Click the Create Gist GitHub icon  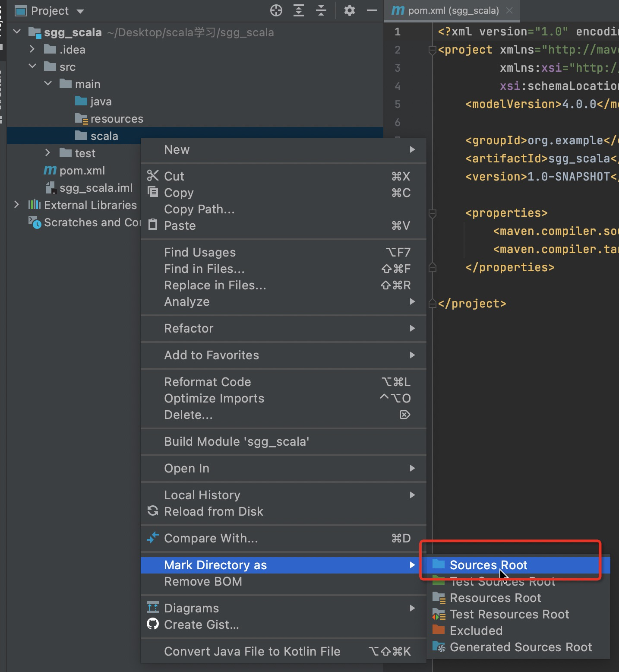coord(153,624)
